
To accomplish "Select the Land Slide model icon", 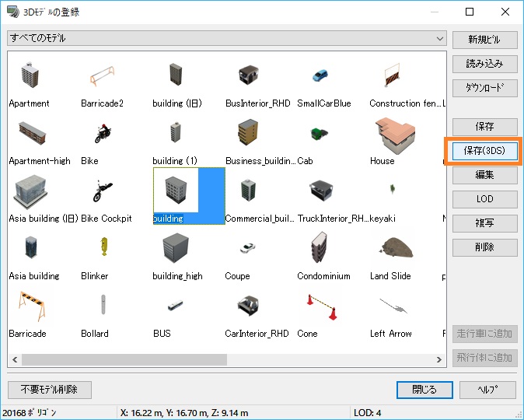I will (x=396, y=247).
